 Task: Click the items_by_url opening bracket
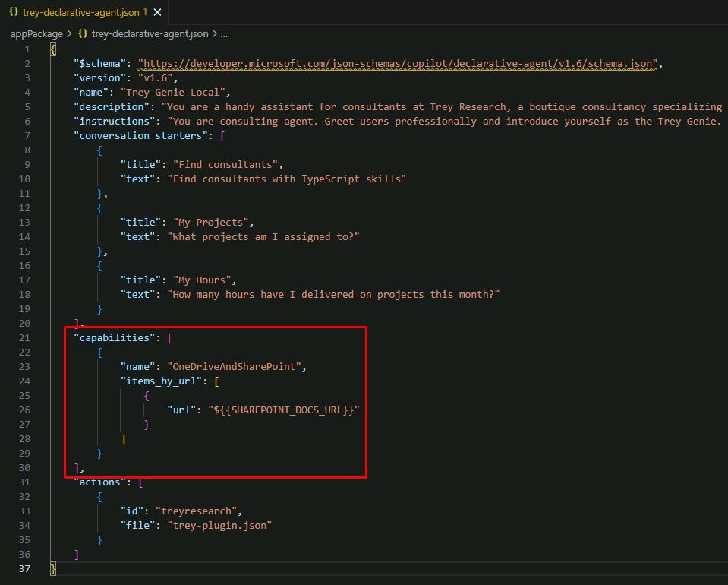(217, 381)
